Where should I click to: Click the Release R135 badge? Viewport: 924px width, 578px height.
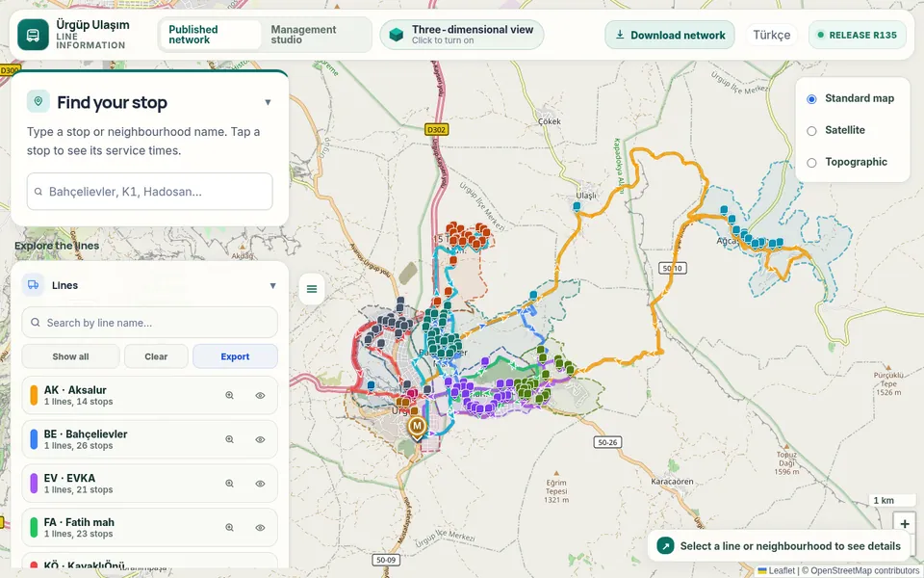coord(858,35)
